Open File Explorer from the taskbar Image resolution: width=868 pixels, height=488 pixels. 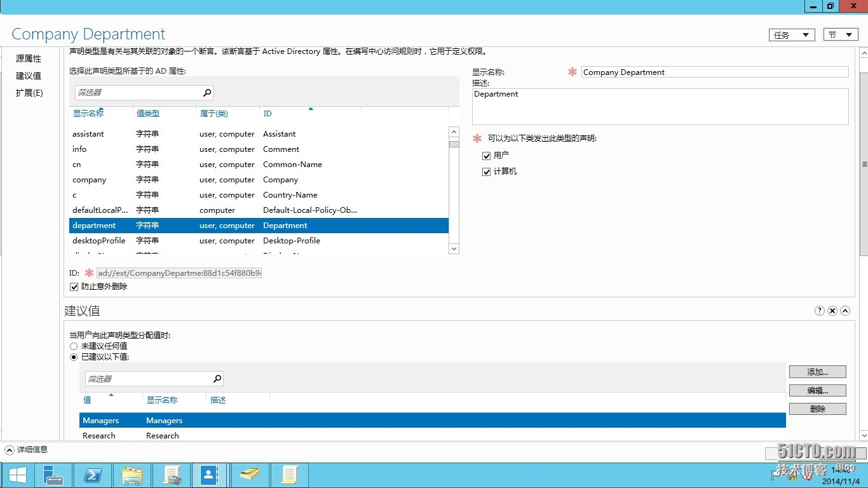click(132, 475)
